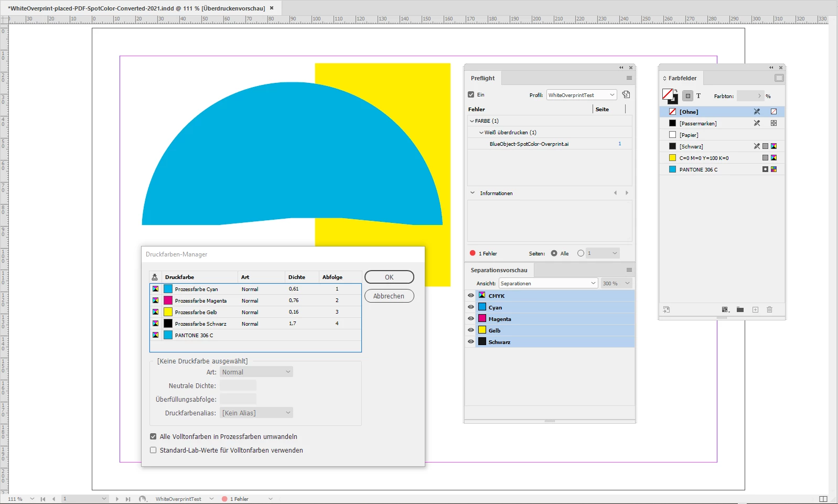Image resolution: width=838 pixels, height=504 pixels.
Task: Click formatting affects text T icon
Action: point(699,96)
